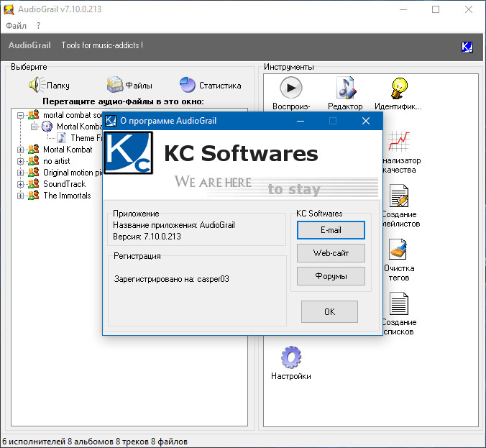This screenshot has height=448, width=486.
Task: Select the Mortal Kombat artist row
Action: (x=68, y=150)
